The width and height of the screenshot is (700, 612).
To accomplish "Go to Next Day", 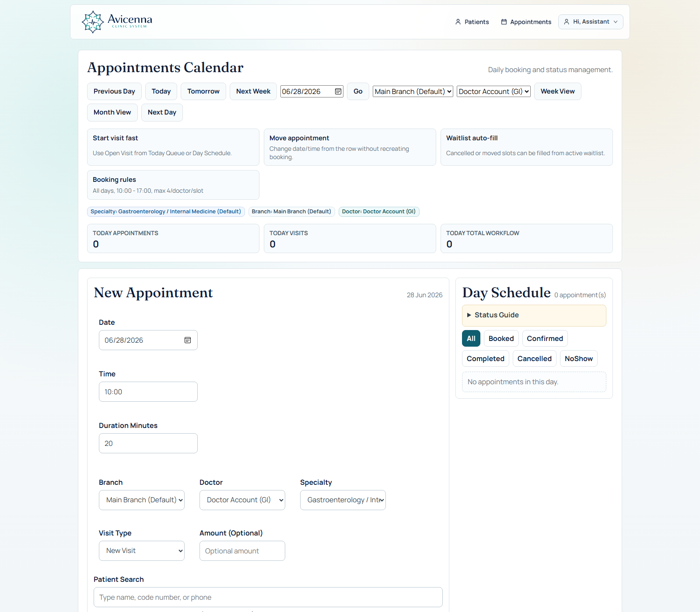I will pos(162,112).
